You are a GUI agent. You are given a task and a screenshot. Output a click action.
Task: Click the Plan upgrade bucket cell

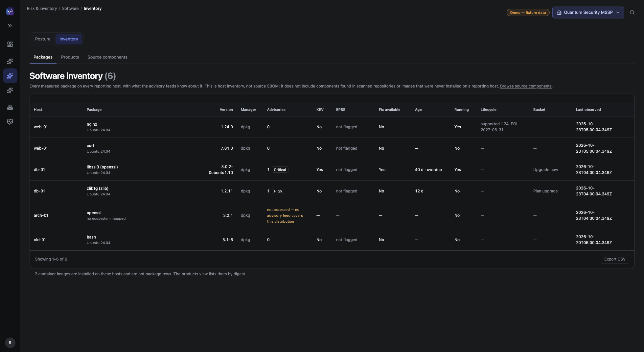pos(545,191)
